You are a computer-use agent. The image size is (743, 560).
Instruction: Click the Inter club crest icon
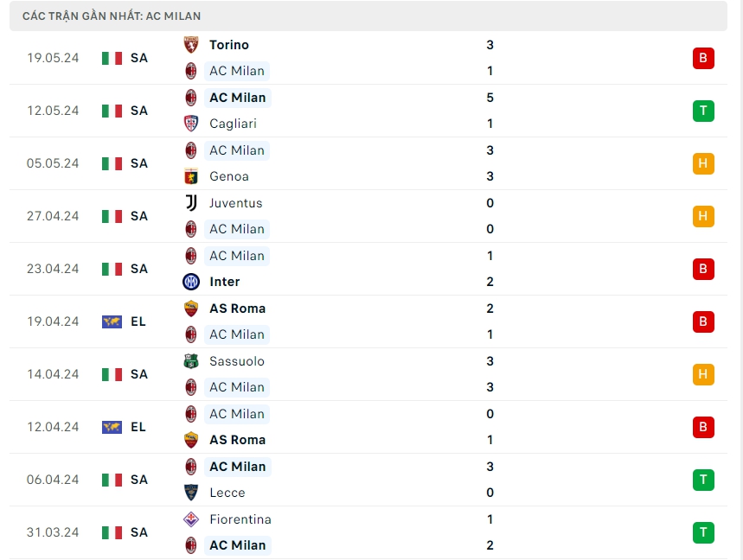click(191, 282)
